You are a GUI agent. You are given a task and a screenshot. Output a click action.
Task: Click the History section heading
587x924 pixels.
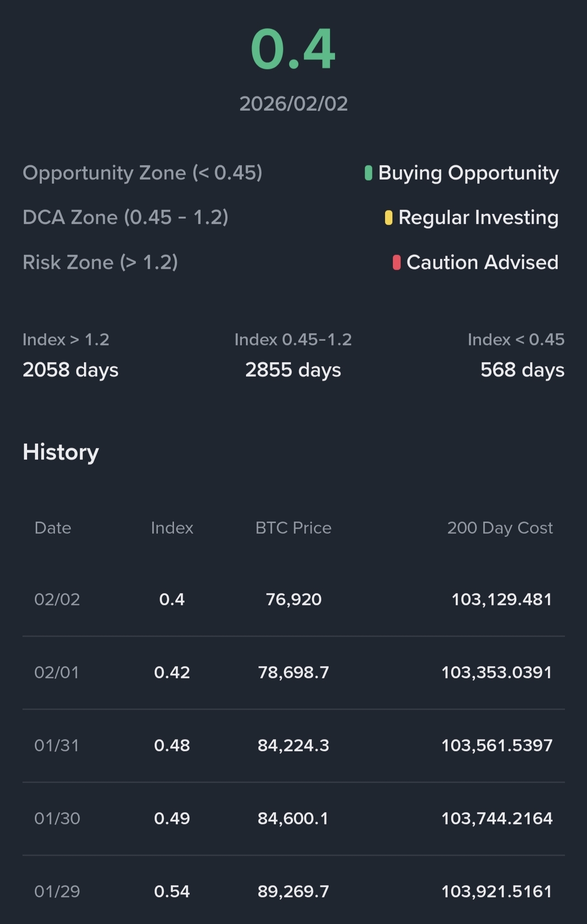pos(61,452)
